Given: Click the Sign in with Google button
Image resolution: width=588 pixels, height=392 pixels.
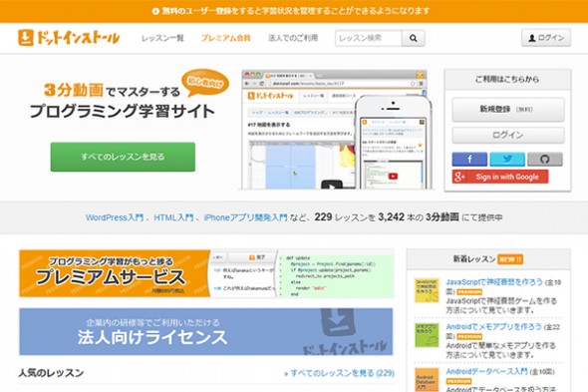Looking at the screenshot, I should click(x=500, y=177).
